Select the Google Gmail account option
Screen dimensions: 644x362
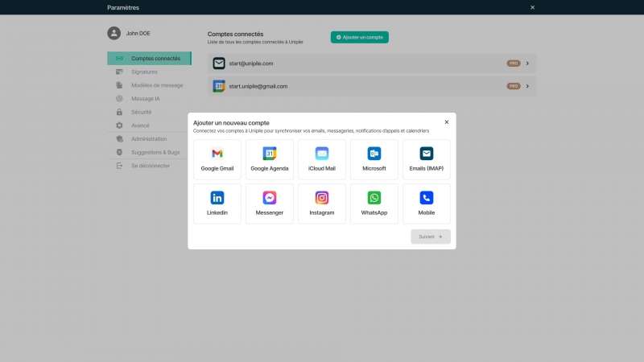217,158
